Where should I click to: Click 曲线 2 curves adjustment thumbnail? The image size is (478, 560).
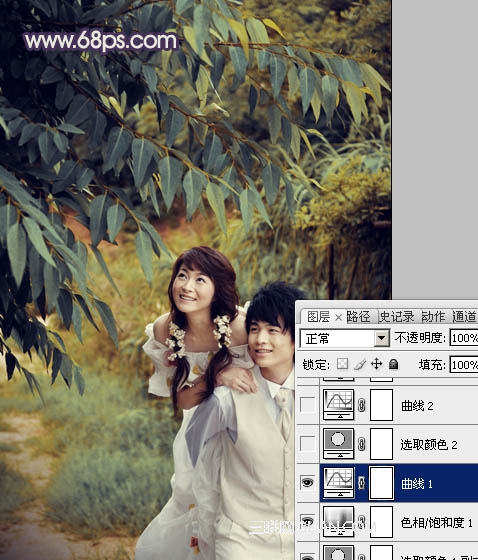[x=338, y=404]
